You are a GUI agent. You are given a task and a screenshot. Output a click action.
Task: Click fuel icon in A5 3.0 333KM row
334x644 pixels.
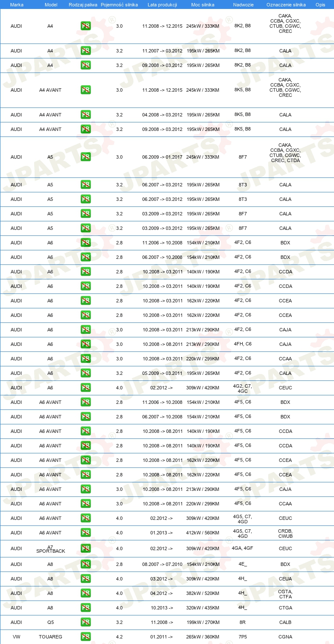(86, 157)
